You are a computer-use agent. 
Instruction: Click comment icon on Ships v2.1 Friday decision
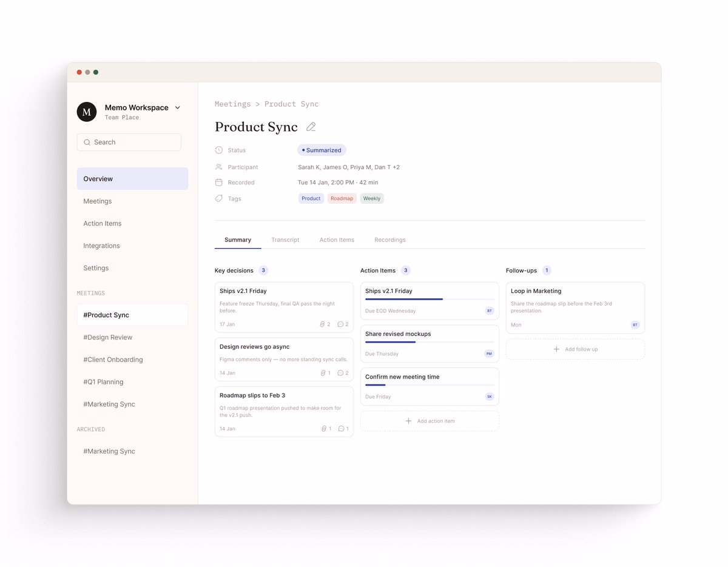tap(340, 324)
